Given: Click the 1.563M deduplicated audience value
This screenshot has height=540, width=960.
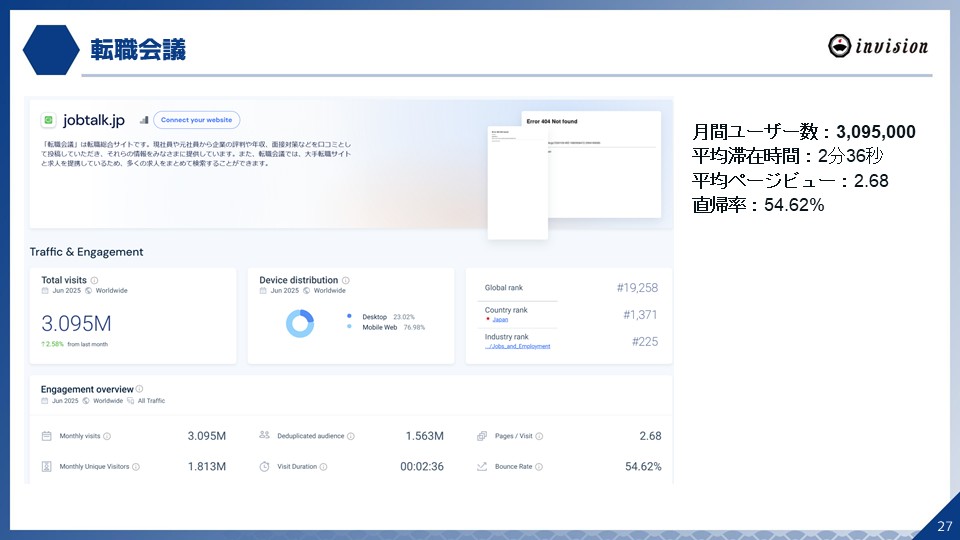Looking at the screenshot, I should click(x=424, y=436).
